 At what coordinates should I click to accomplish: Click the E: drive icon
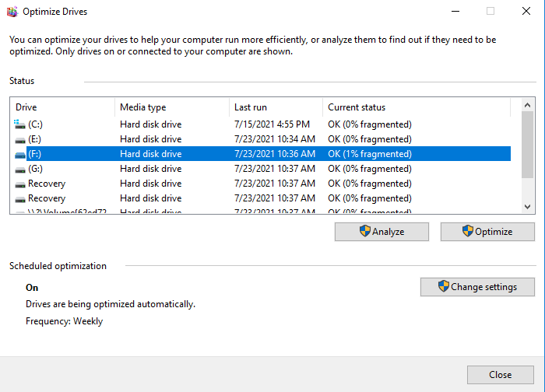20,139
